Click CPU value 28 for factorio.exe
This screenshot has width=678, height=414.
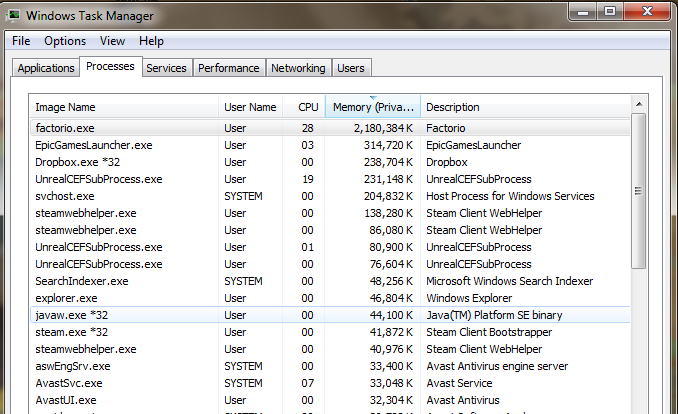coord(307,128)
